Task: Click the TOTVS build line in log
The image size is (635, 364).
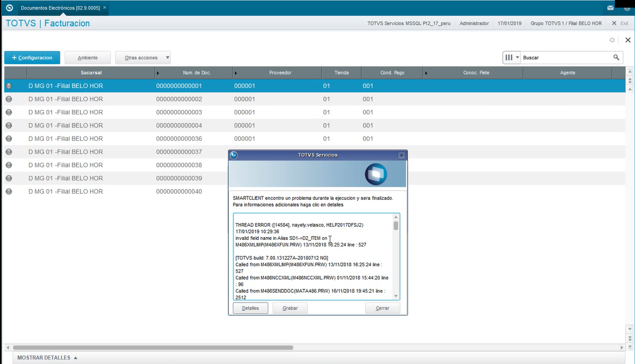Action: point(281,258)
